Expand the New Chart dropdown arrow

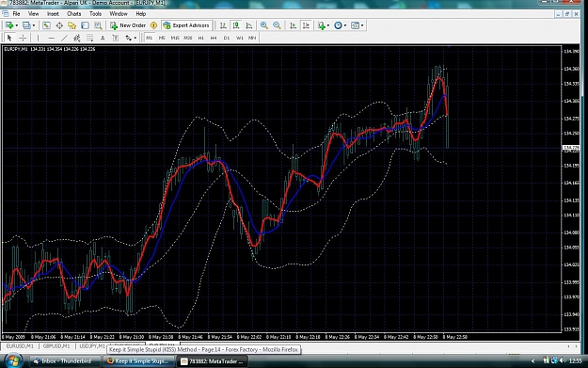[x=17, y=25]
